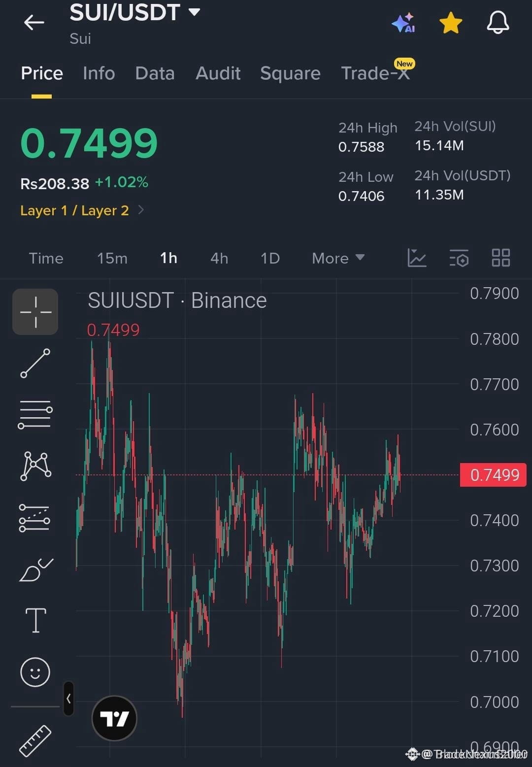
Task: Click the 24h Vol(USDT) value 11.35M
Action: [x=439, y=195]
